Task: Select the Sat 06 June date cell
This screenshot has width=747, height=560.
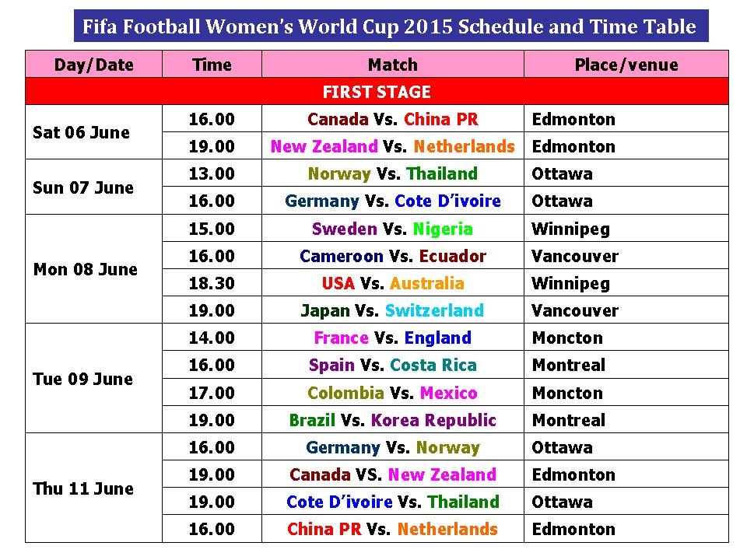Action: [x=81, y=132]
